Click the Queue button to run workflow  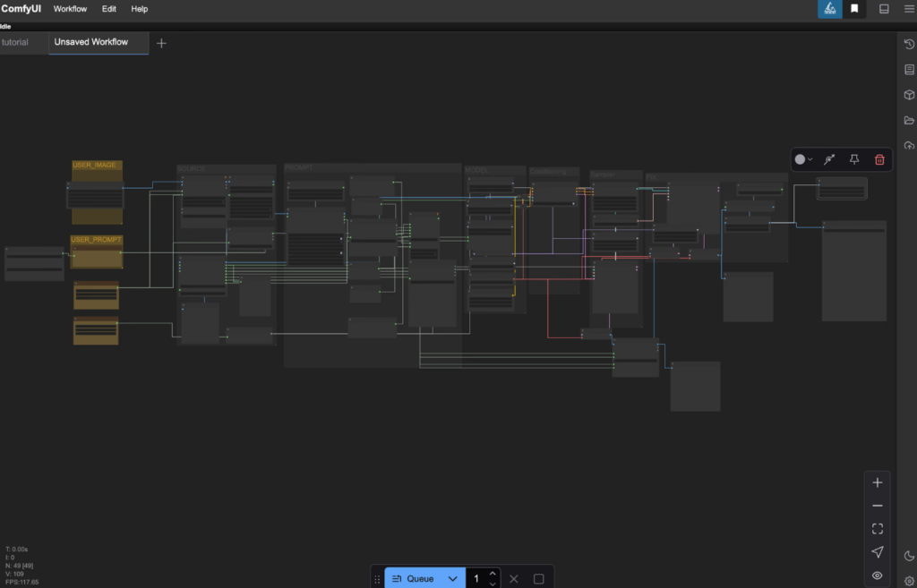[413, 579]
